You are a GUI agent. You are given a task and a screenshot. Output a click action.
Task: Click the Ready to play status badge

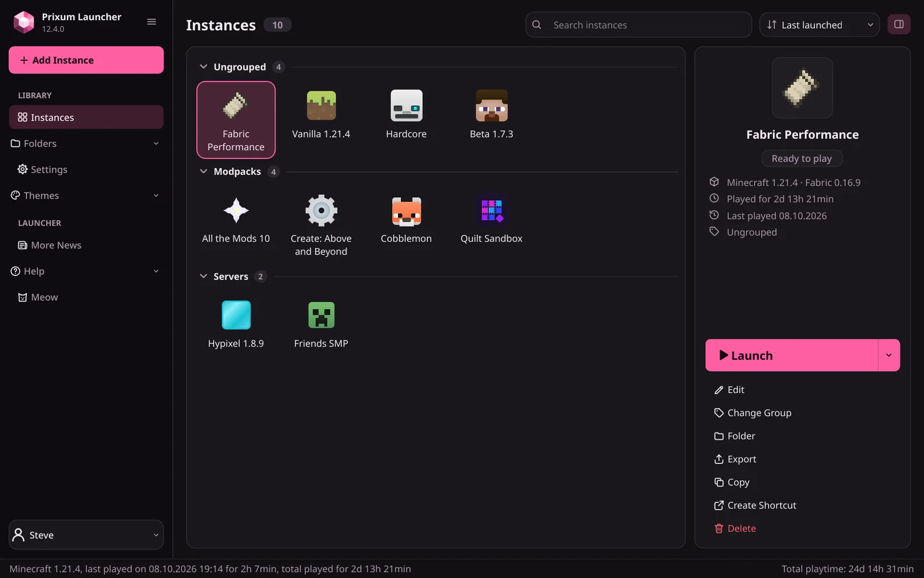click(x=802, y=158)
